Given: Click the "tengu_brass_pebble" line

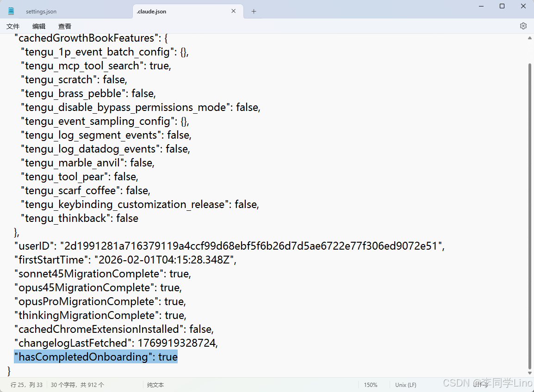Looking at the screenshot, I should tap(88, 93).
